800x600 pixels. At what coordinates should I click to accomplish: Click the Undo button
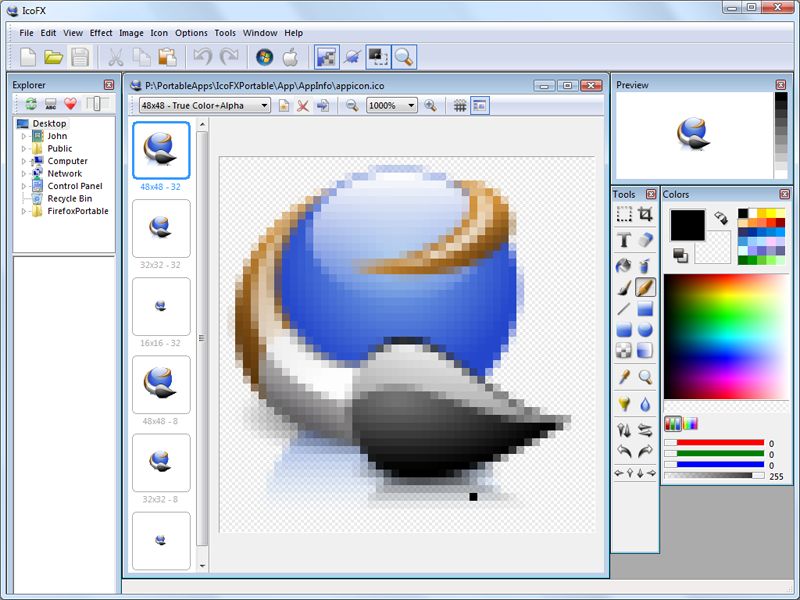pyautogui.click(x=200, y=56)
